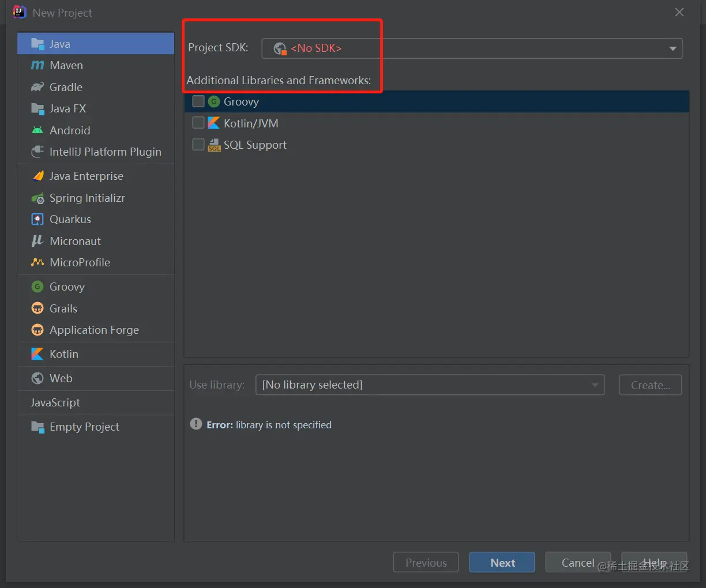Click the SQL Support label
Screen dimensions: 706x588
(x=255, y=145)
